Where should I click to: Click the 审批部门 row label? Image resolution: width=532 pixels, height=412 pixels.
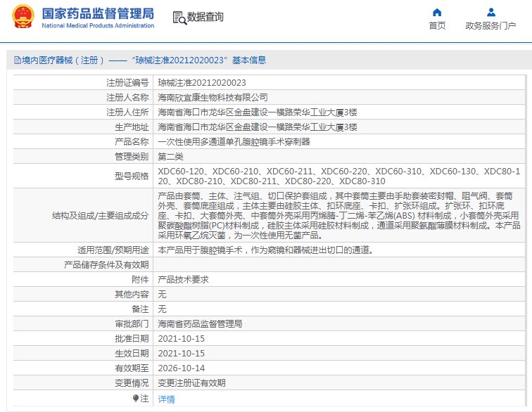click(132, 324)
